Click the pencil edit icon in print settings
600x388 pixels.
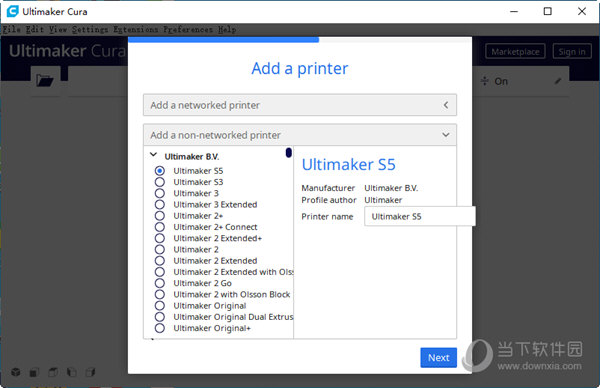coord(558,81)
